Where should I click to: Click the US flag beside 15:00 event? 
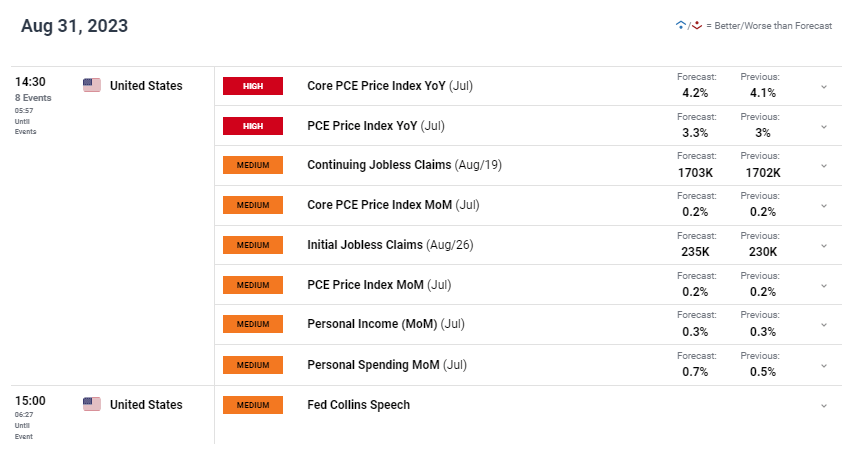[92, 404]
